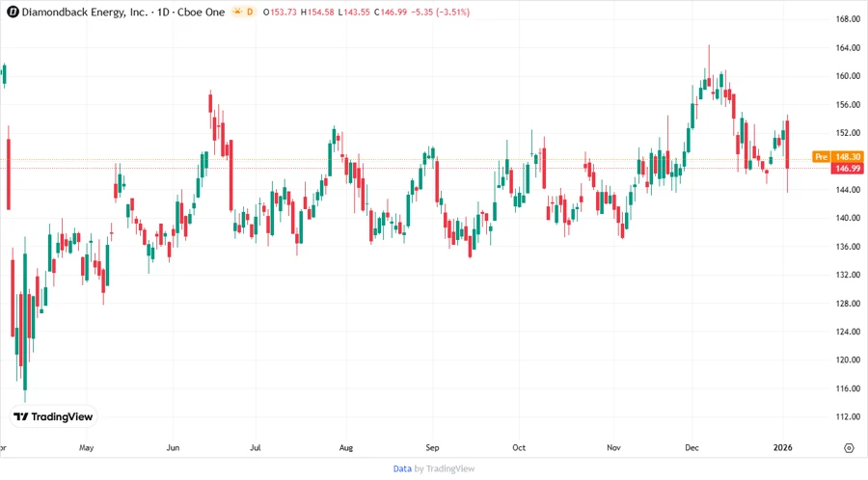Click the 'by TradingView' attribution link
Image resolution: width=868 pixels, height=480 pixels.
[x=445, y=469]
